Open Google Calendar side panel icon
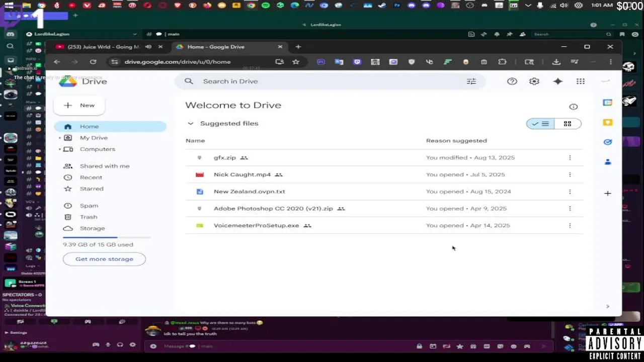 click(x=608, y=103)
